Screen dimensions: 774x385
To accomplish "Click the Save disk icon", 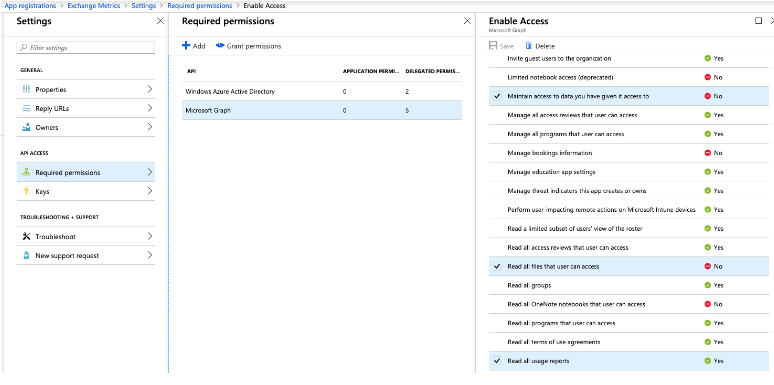I will coord(493,45).
